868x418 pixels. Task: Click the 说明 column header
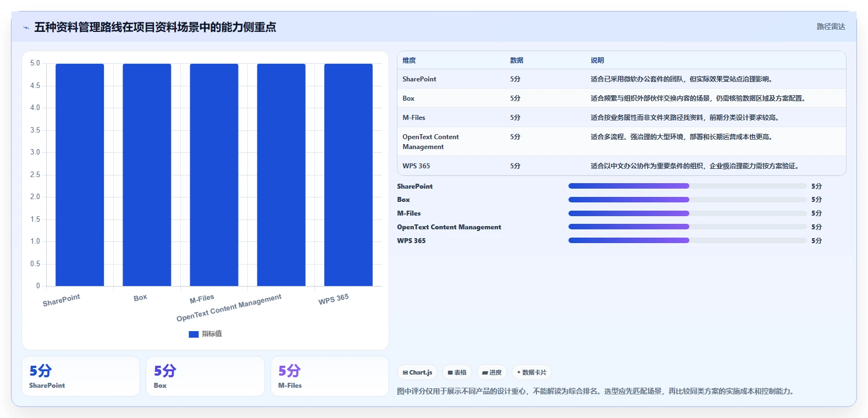[598, 61]
